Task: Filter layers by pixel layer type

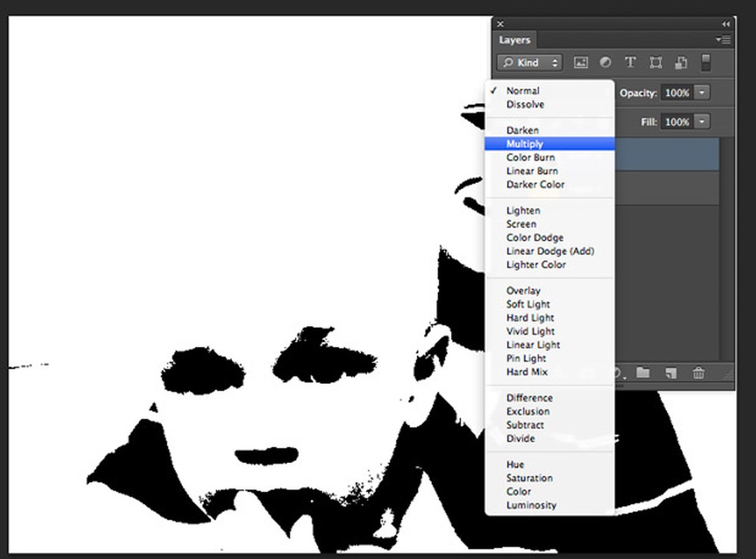Action: (581, 63)
